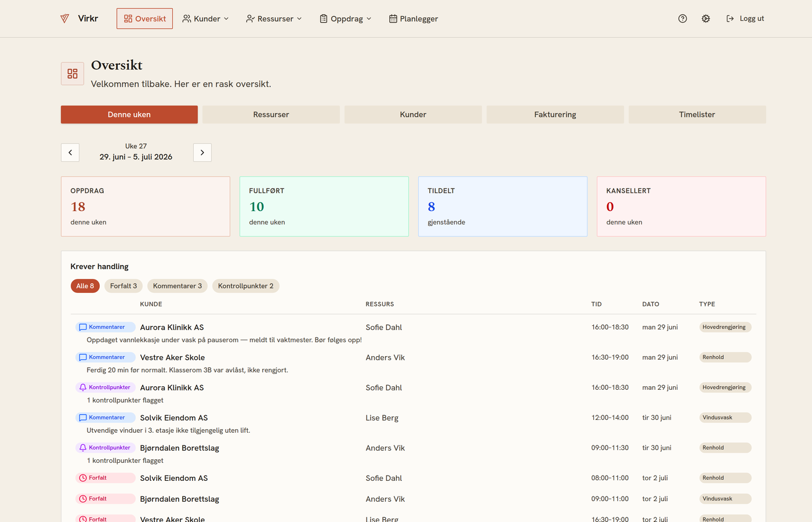Click Hovedrengjøring tag at 'Oppdaget vannlekkasje' row
This screenshot has width=812, height=522.
tap(725, 327)
